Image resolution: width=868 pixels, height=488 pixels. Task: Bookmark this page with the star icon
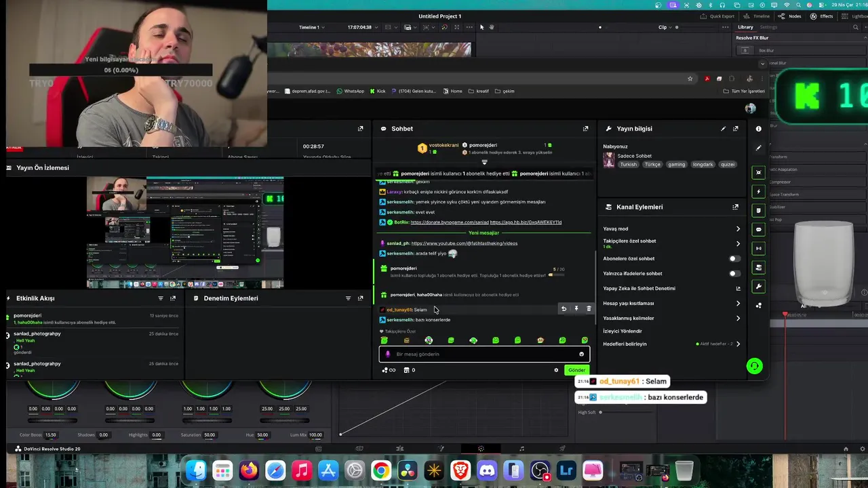[690, 79]
